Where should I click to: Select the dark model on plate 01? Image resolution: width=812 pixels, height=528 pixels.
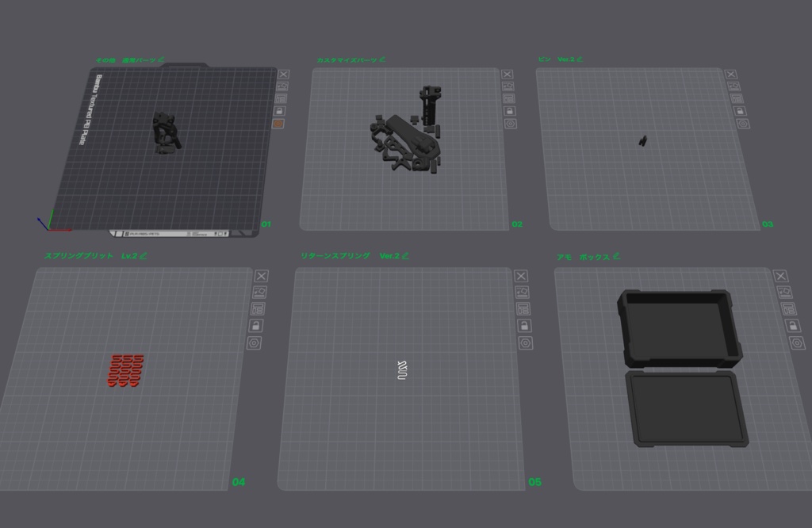[x=167, y=133]
